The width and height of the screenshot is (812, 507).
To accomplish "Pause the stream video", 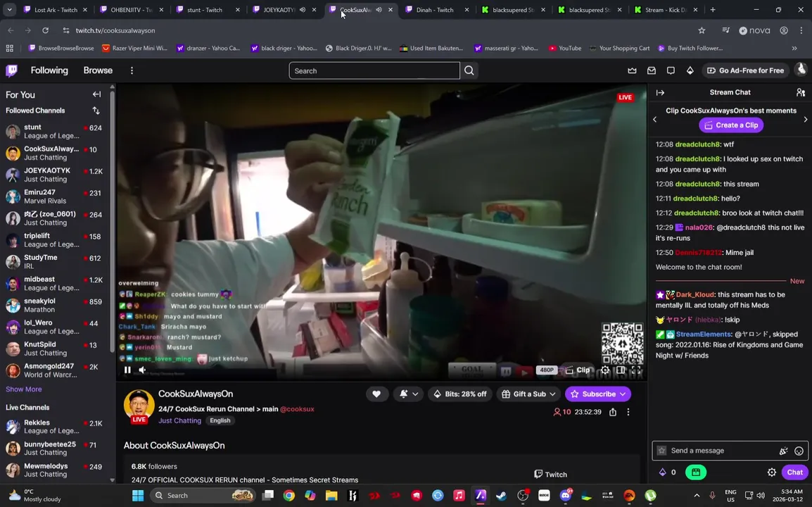I will (127, 370).
